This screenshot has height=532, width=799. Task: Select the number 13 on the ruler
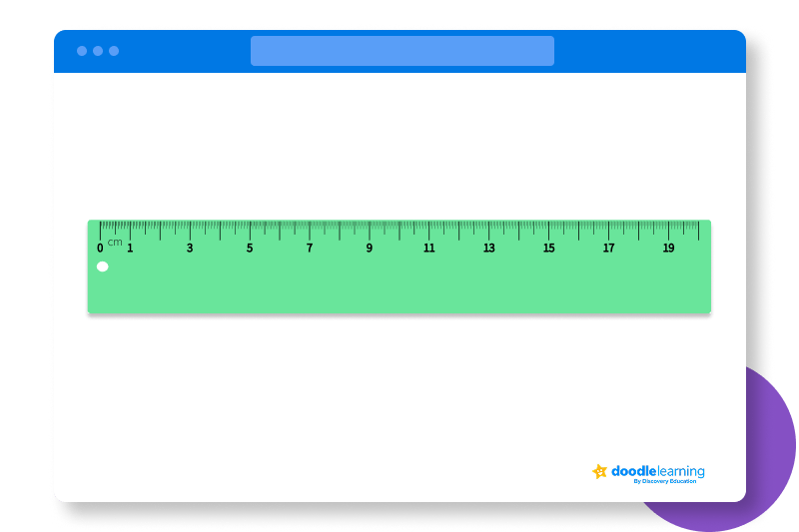pyautogui.click(x=489, y=248)
